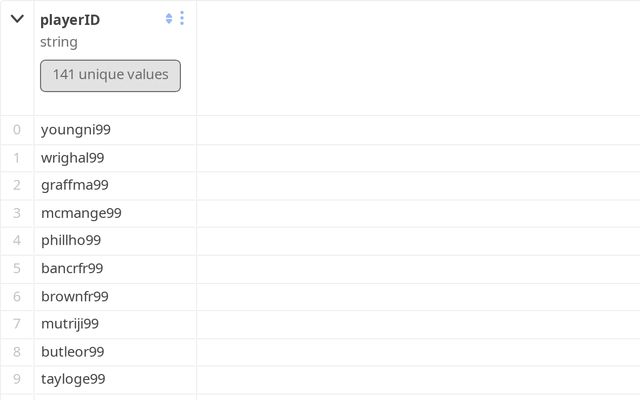Open playerID column options menu
The height and width of the screenshot is (400, 640).
point(182,18)
